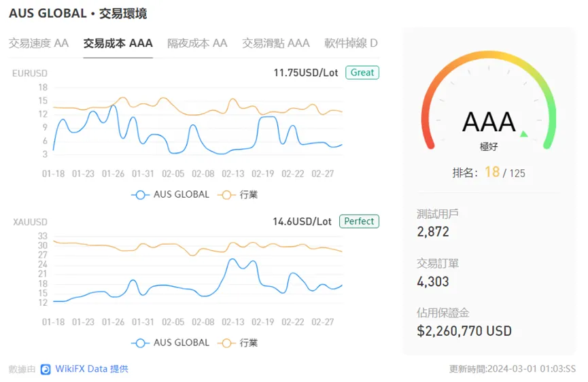Click the 佔用保證金 label

pyautogui.click(x=443, y=313)
